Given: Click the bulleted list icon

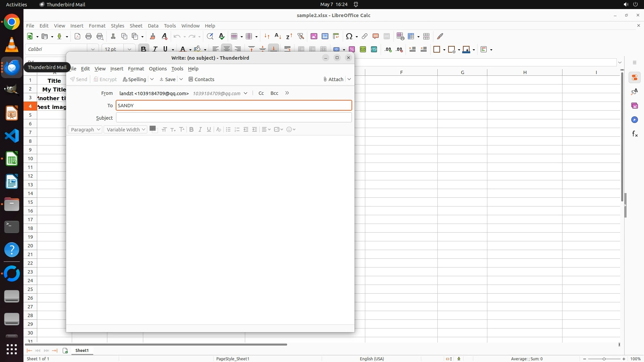Looking at the screenshot, I should point(228,129).
